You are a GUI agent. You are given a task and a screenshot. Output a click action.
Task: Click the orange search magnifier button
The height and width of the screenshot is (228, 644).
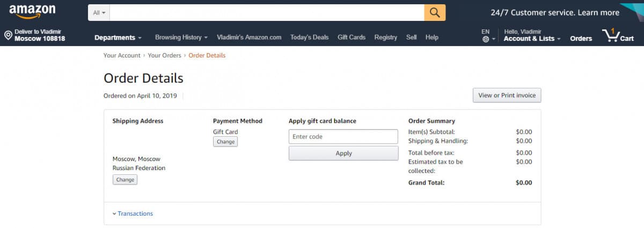[x=435, y=12]
